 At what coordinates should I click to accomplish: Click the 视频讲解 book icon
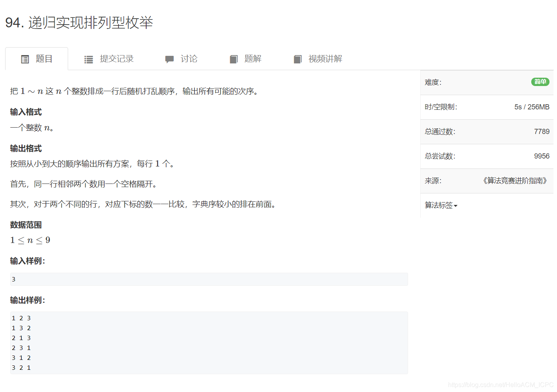pyautogui.click(x=298, y=59)
